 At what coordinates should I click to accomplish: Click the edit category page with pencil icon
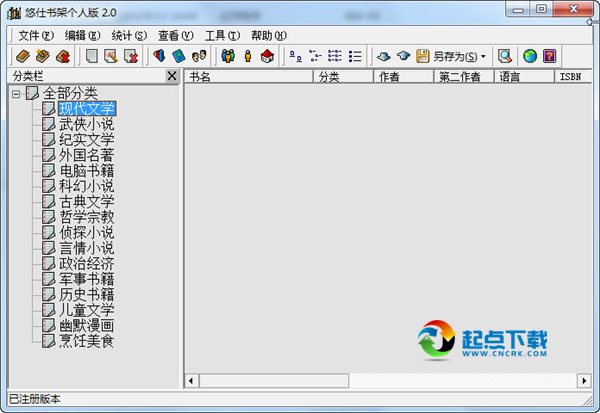point(111,57)
